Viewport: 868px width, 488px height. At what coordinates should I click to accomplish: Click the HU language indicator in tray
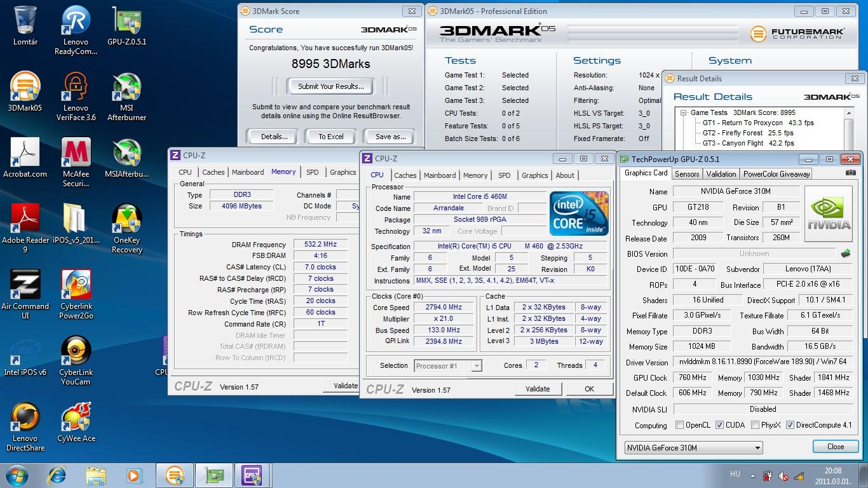click(735, 474)
